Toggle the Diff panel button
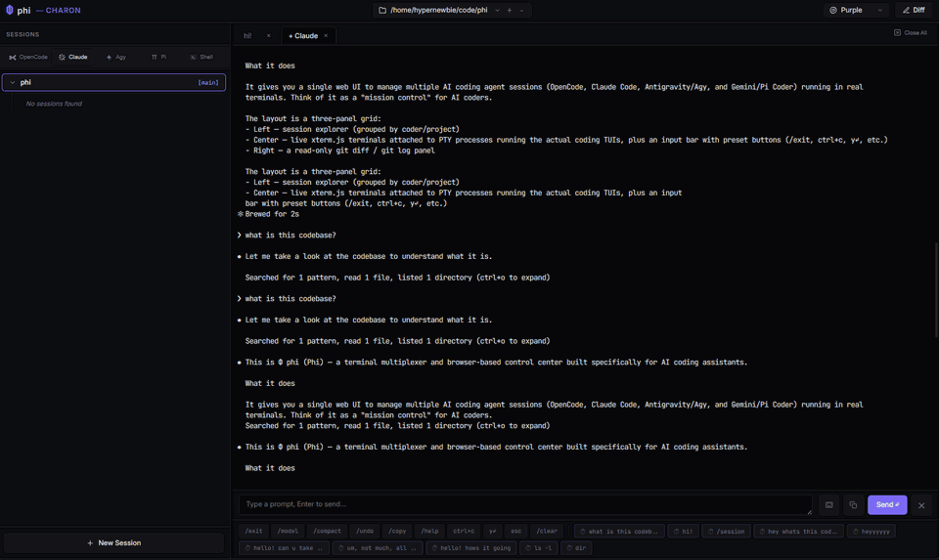939x560 pixels. pyautogui.click(x=914, y=10)
